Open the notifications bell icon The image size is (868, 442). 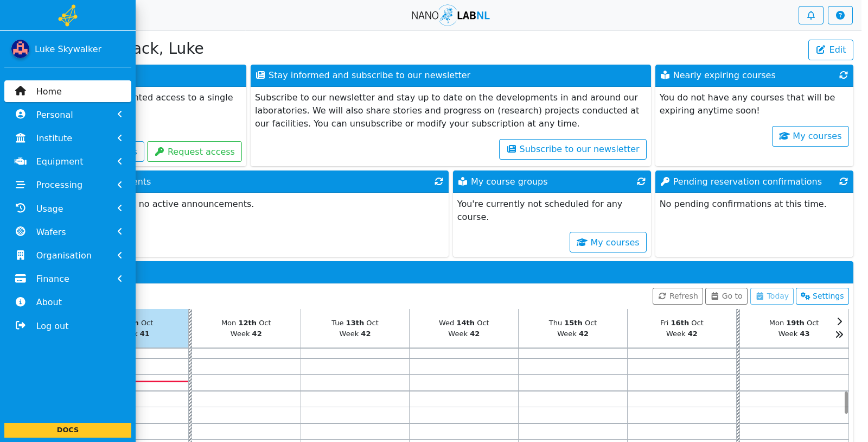(x=810, y=15)
